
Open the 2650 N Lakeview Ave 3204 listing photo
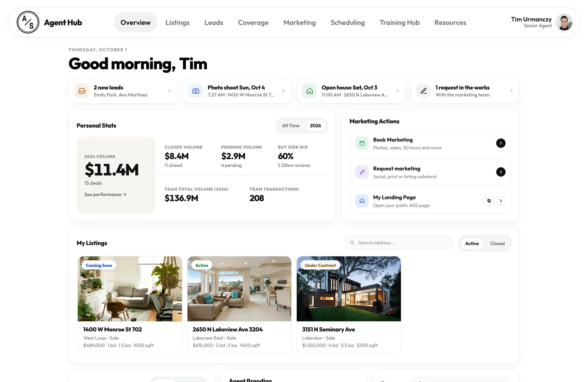(x=239, y=289)
